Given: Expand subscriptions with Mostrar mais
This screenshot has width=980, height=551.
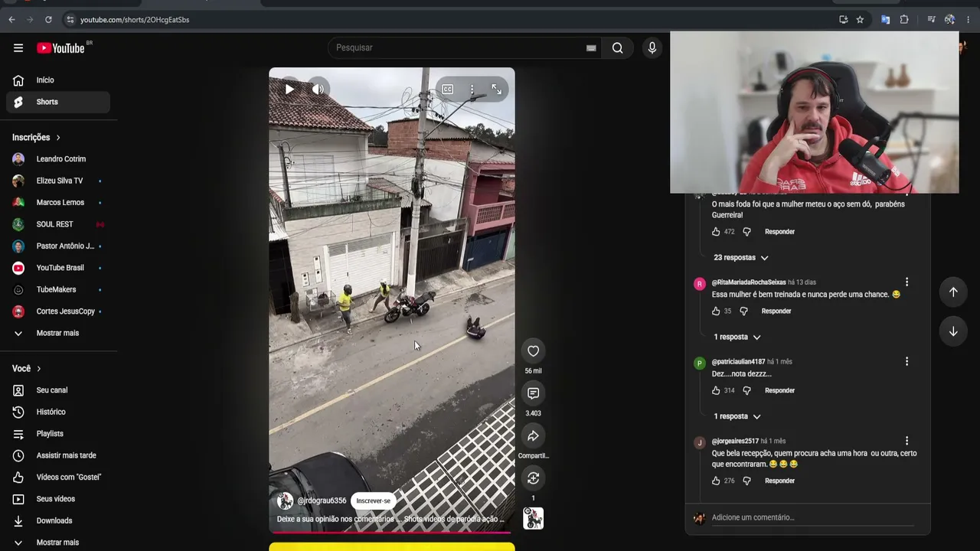Looking at the screenshot, I should [58, 333].
